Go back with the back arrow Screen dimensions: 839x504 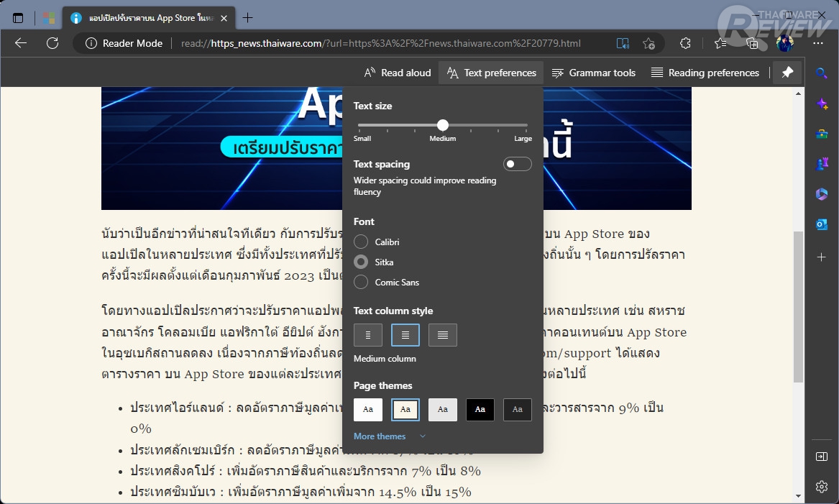point(21,43)
